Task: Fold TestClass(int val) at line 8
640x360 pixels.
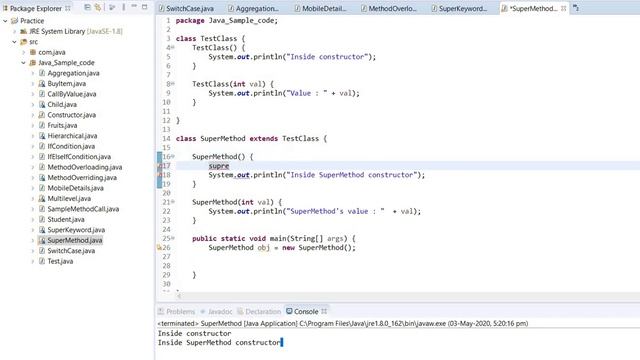Action: point(173,84)
